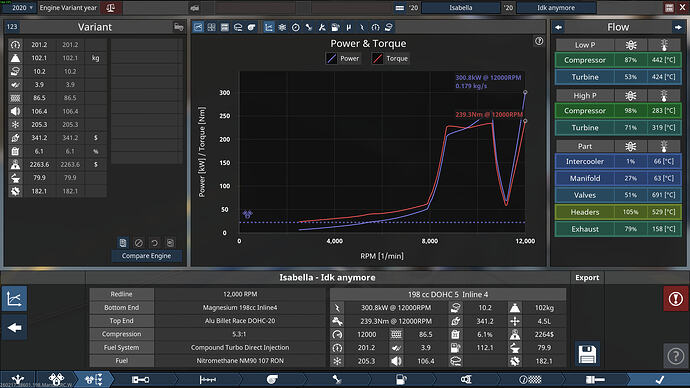Click the back arrow button on left sidebar
Image resolution: width=690 pixels, height=388 pixels.
[x=14, y=328]
